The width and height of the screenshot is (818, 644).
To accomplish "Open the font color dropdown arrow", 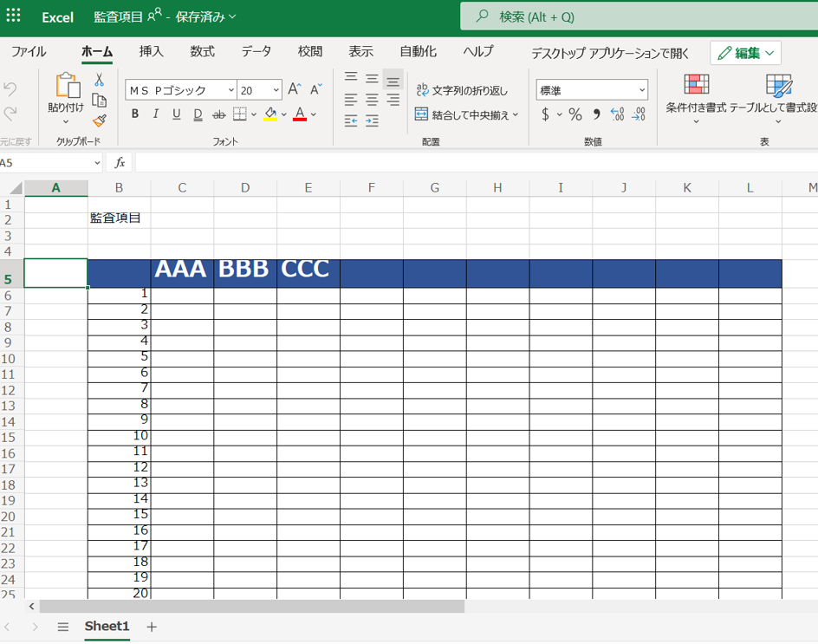I will click(314, 114).
